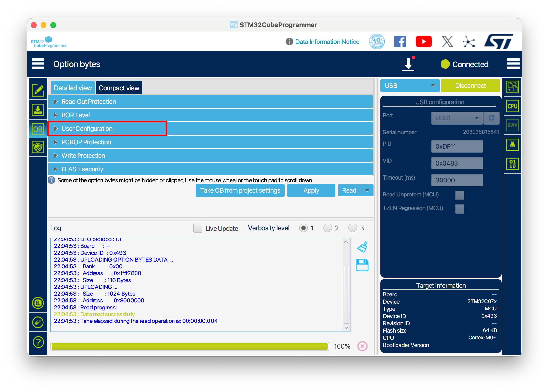Open the file compare icon
The height and width of the screenshot is (392, 549).
pyautogui.click(x=513, y=86)
